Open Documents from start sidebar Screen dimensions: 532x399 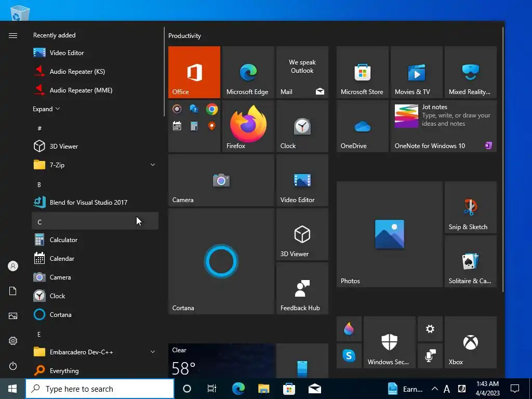(x=13, y=291)
